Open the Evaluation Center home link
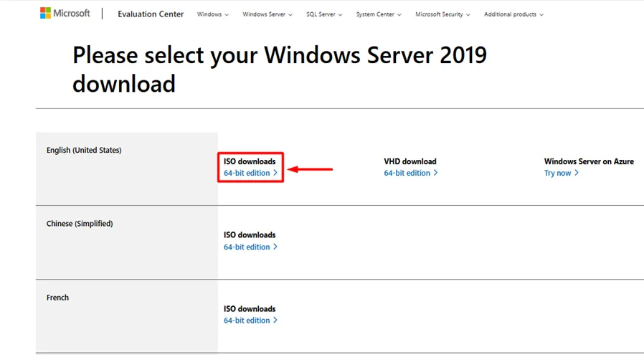 (151, 14)
